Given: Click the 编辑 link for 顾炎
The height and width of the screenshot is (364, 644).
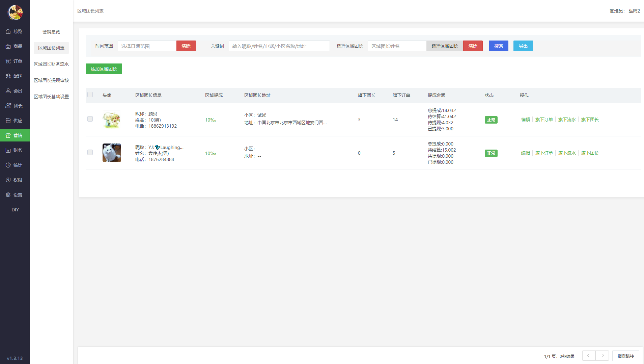Looking at the screenshot, I should (525, 120).
